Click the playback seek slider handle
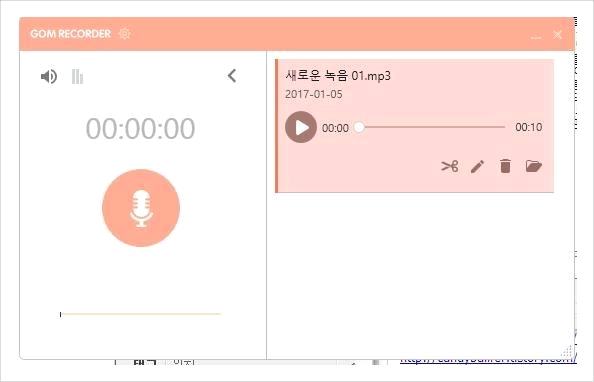This screenshot has height=382, width=594. pyautogui.click(x=359, y=127)
